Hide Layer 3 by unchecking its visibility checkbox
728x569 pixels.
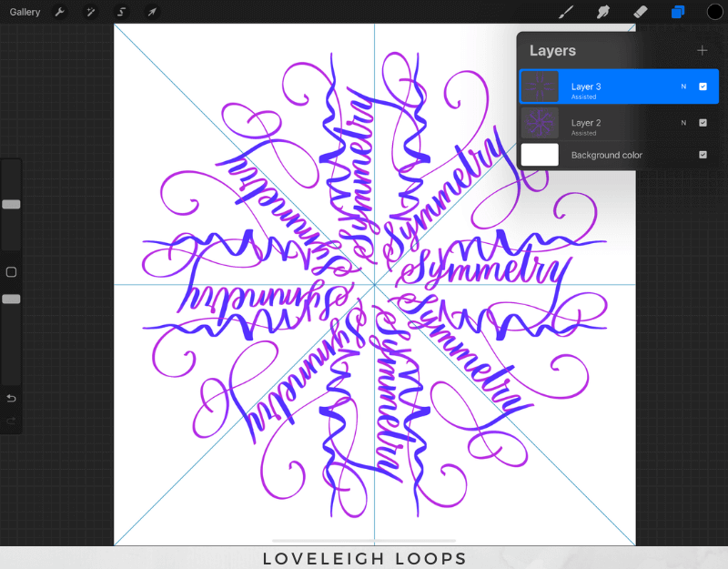point(702,86)
